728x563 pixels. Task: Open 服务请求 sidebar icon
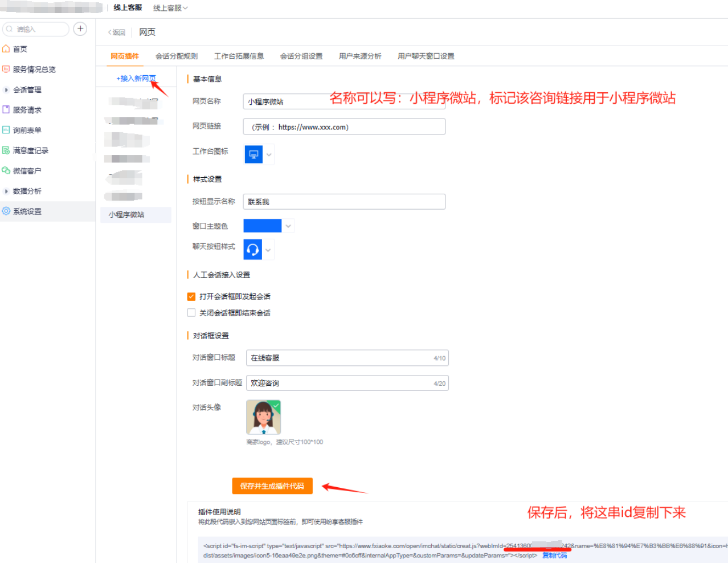pos(6,109)
